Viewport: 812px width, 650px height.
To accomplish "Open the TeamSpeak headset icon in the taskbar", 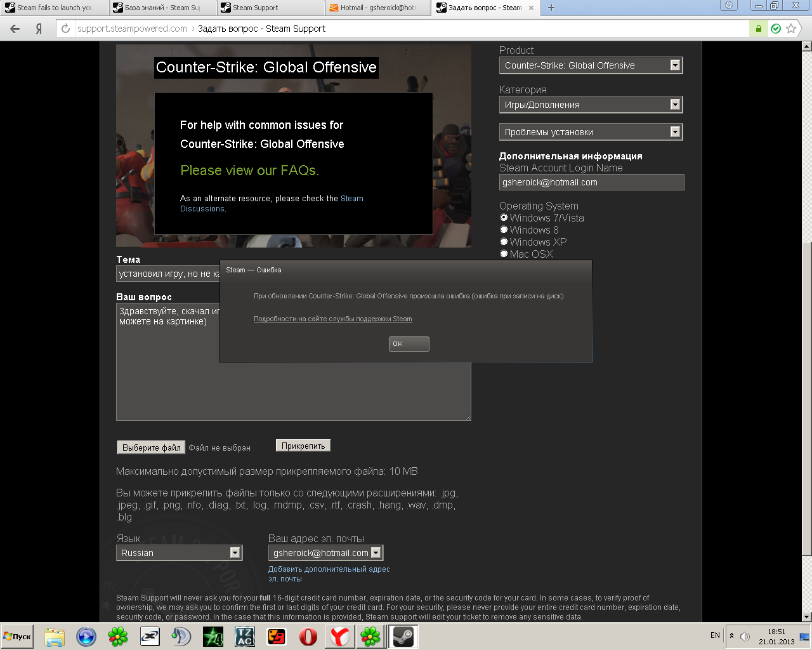I will pos(181,636).
